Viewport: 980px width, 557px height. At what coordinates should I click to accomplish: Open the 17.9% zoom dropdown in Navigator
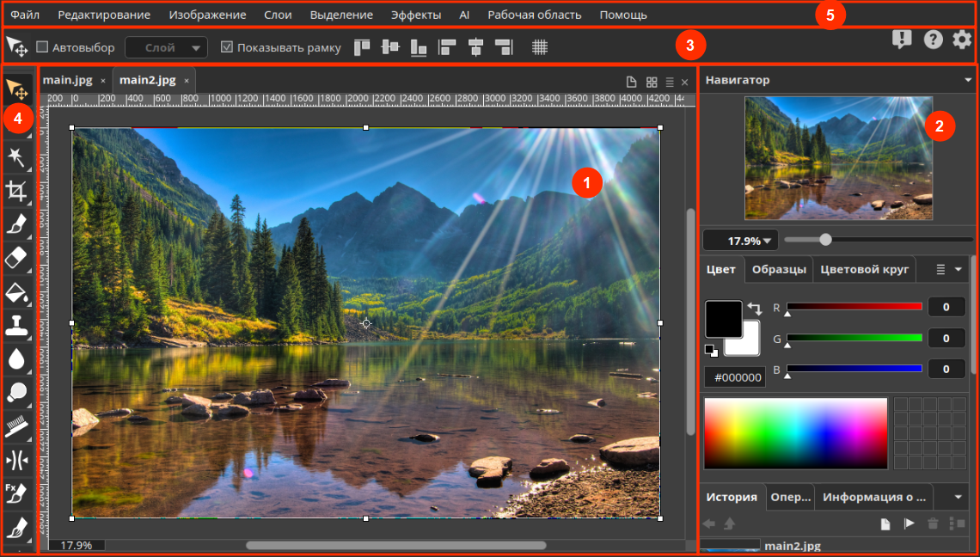[738, 241]
